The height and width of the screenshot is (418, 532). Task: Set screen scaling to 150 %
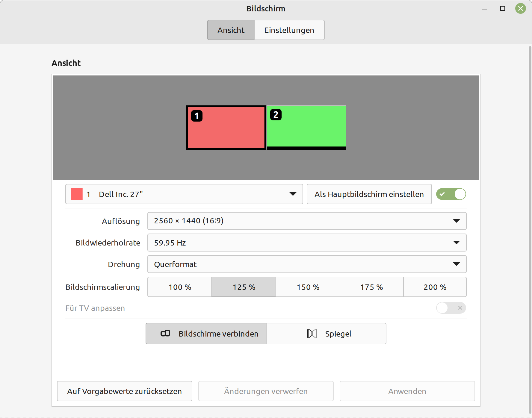click(x=308, y=287)
